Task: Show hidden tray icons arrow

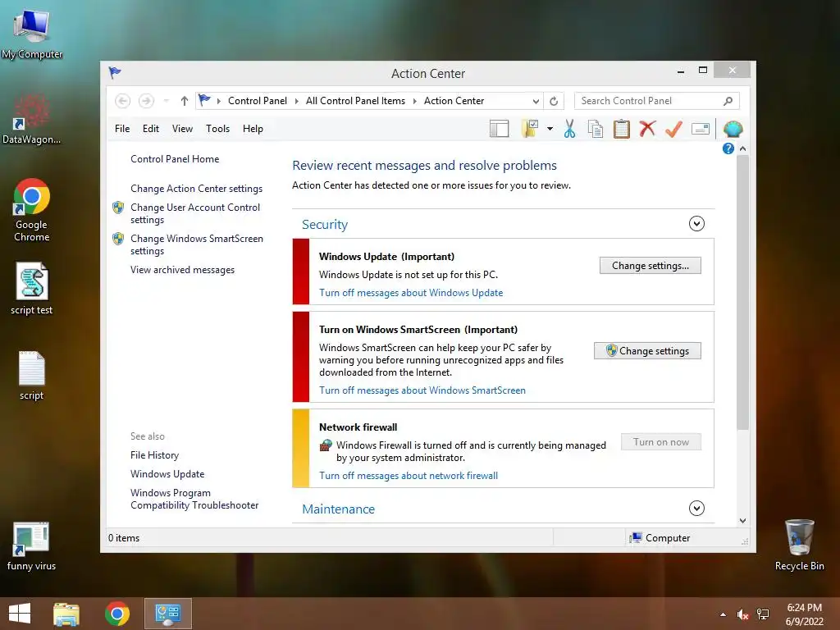Action: click(x=723, y=614)
